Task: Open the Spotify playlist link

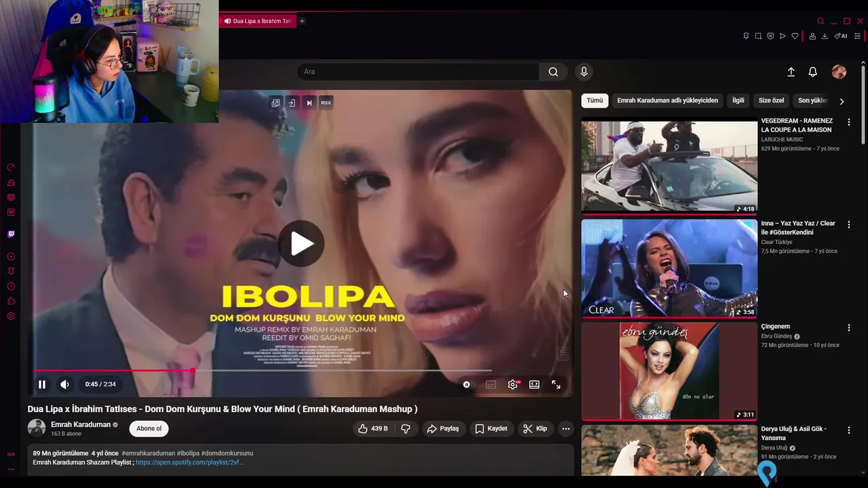Action: coord(190,462)
